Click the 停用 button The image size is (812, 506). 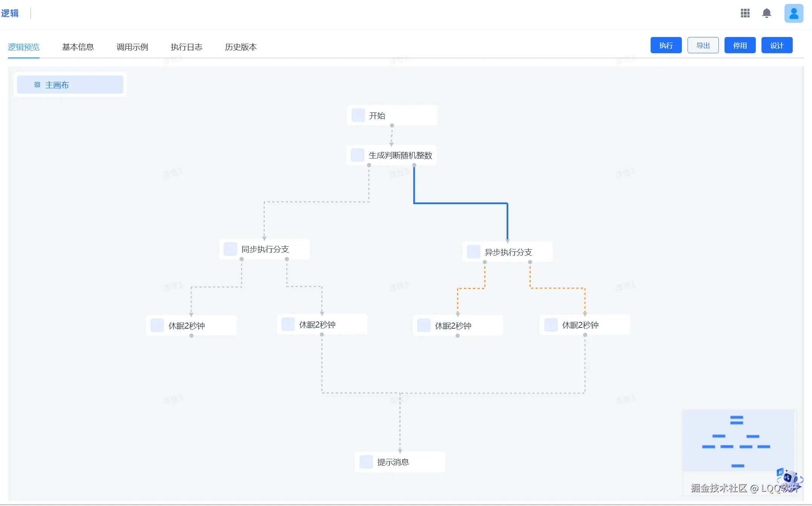coord(740,45)
